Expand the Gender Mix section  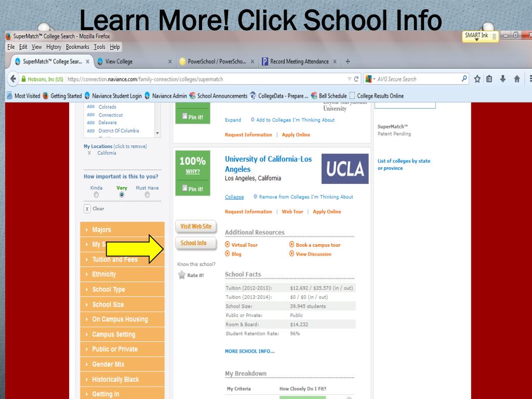[x=122, y=364]
